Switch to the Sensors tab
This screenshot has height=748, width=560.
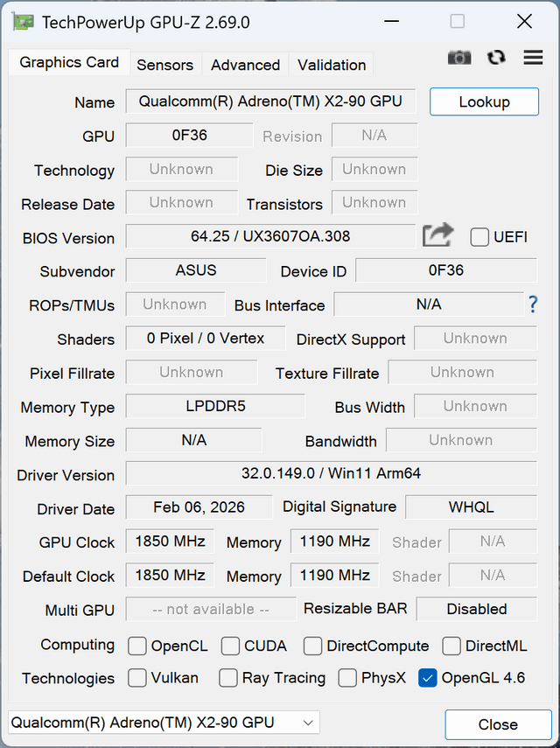pos(165,65)
